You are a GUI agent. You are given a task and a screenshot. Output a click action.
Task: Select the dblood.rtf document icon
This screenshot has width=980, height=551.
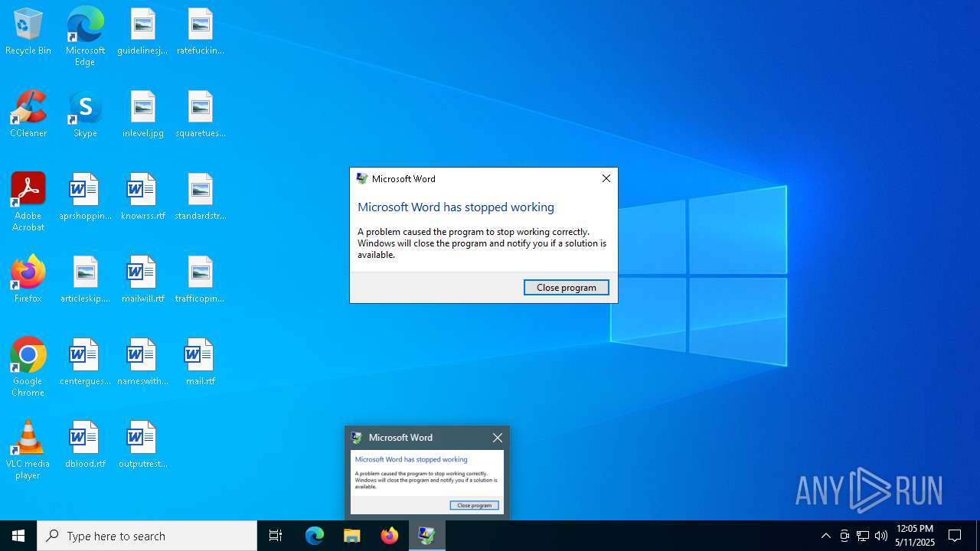click(x=85, y=445)
